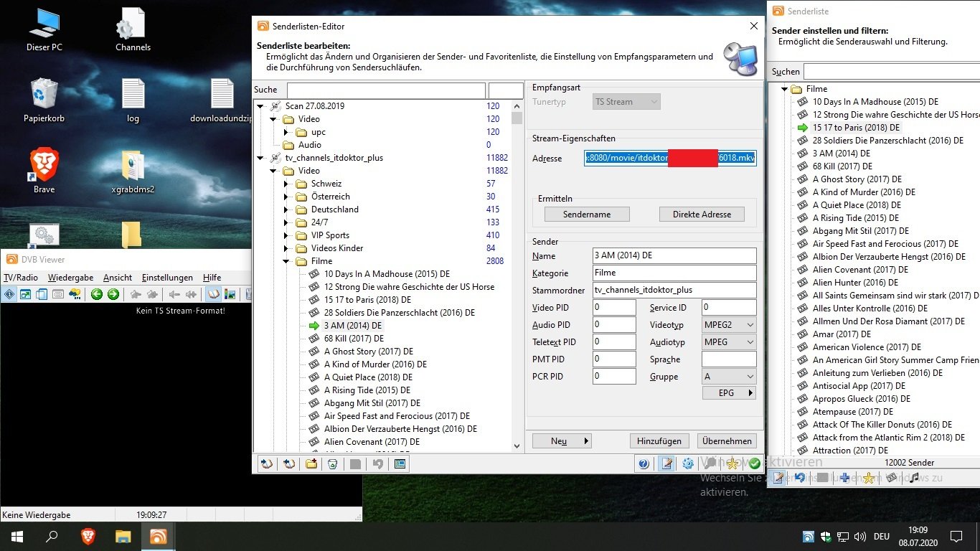Click the new folder icon in editor toolbar
Viewport: 980px width, 551px height.
point(311,464)
